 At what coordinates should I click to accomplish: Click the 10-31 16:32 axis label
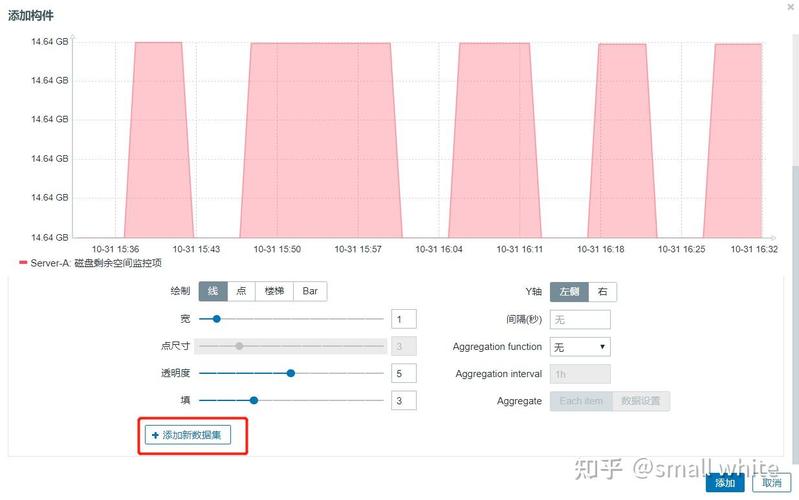click(754, 249)
